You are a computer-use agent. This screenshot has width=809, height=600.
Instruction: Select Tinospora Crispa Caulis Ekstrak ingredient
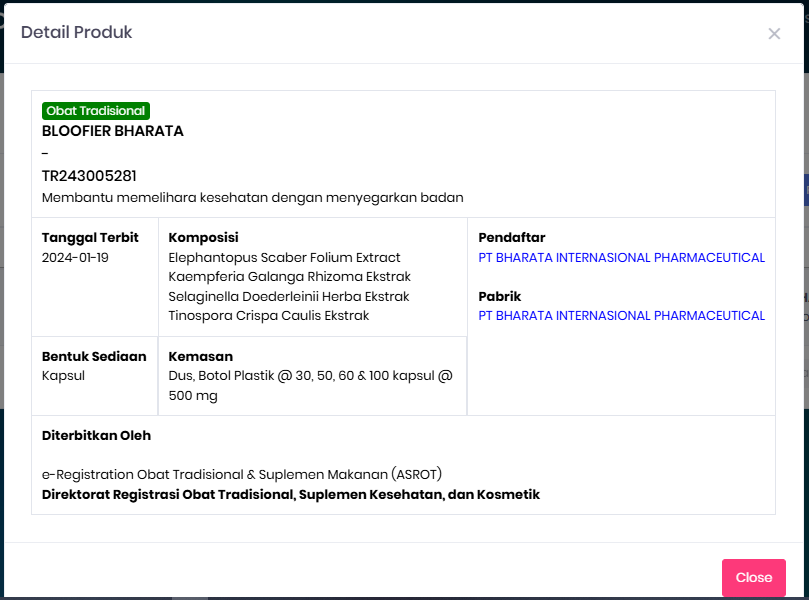pos(269,316)
